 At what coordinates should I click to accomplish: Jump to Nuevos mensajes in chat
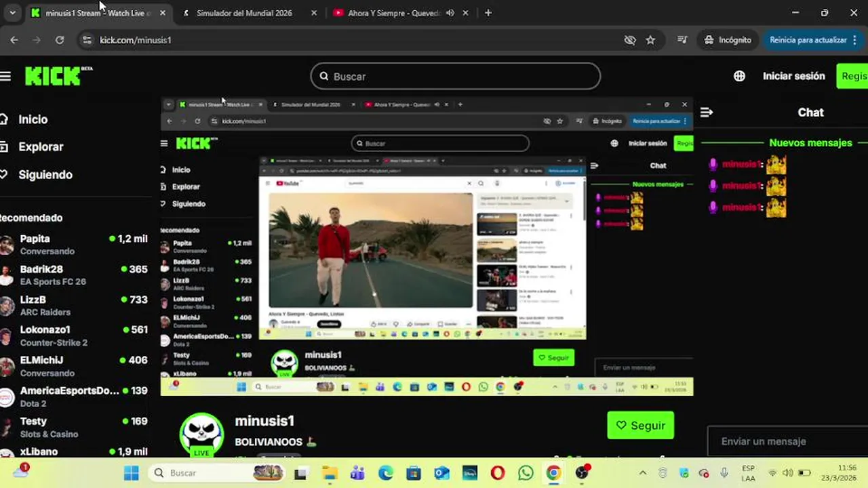click(810, 143)
